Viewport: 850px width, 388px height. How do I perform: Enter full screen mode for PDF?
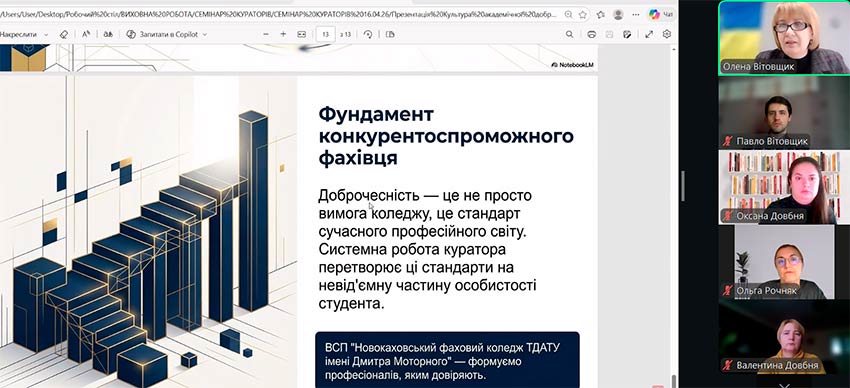649,34
